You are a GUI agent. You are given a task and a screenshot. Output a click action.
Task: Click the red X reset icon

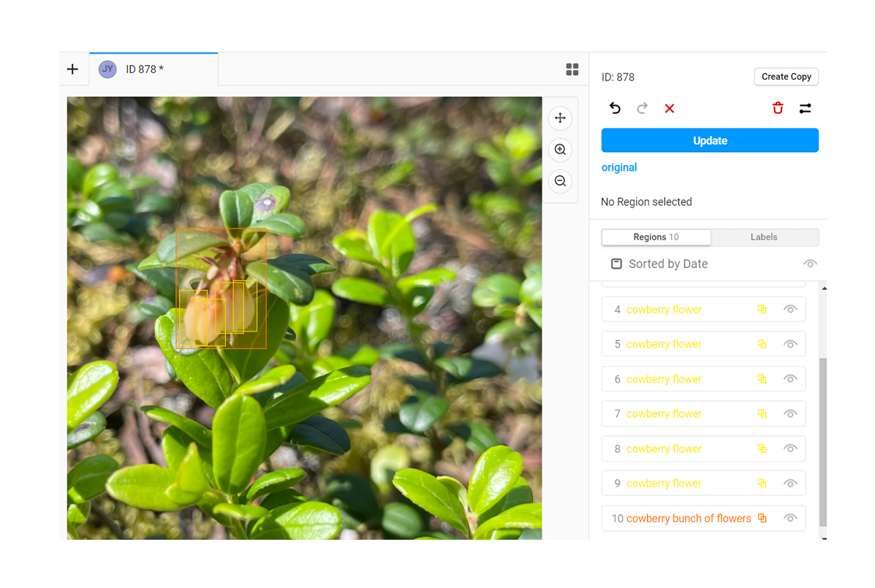[670, 108]
